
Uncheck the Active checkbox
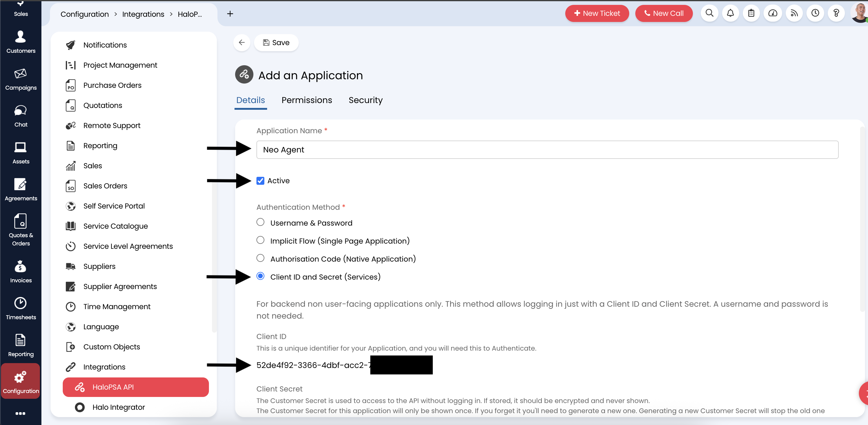point(260,180)
